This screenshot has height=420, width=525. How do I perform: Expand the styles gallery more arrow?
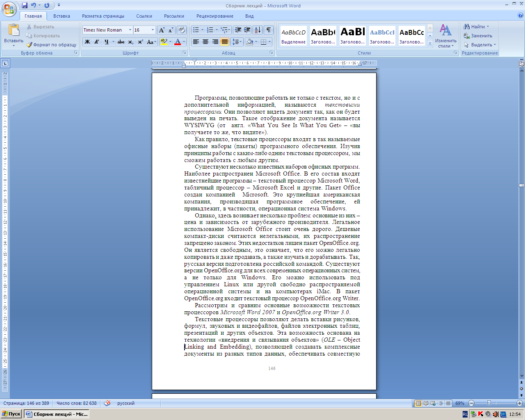430,43
